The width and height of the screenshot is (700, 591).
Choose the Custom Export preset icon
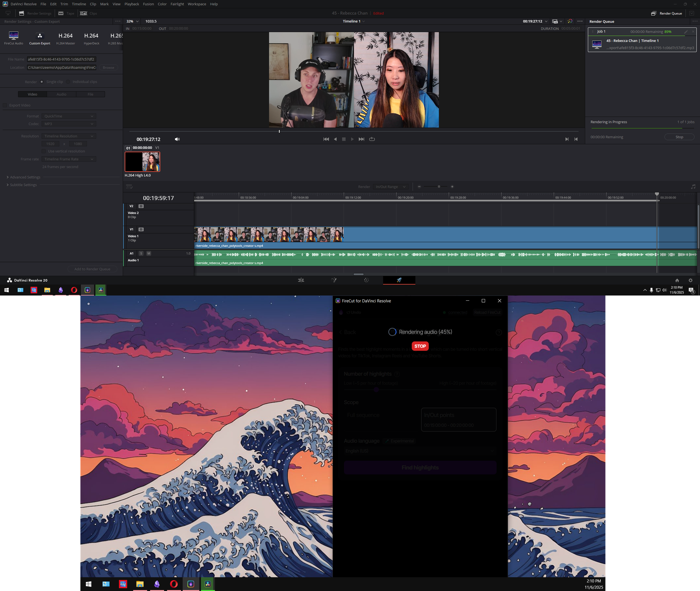(40, 38)
